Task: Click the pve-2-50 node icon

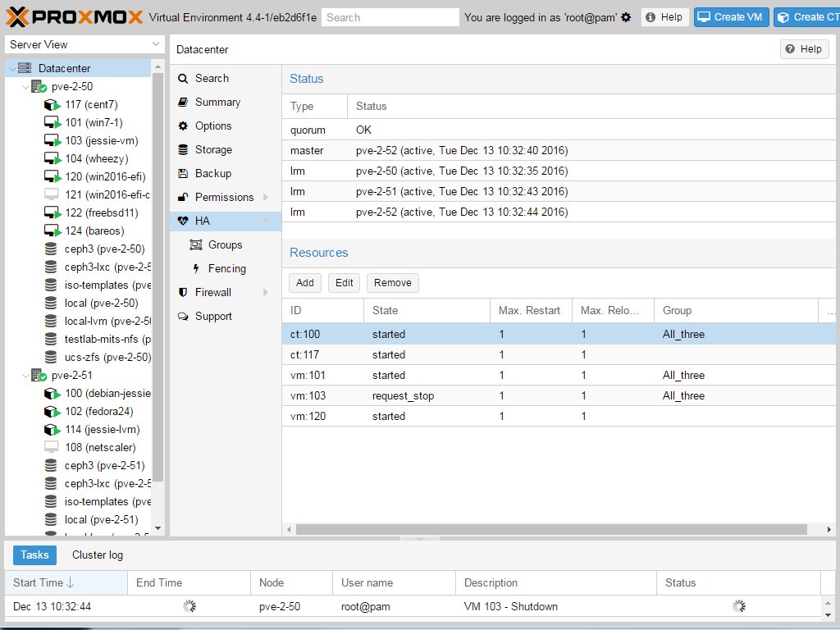Action: (39, 86)
